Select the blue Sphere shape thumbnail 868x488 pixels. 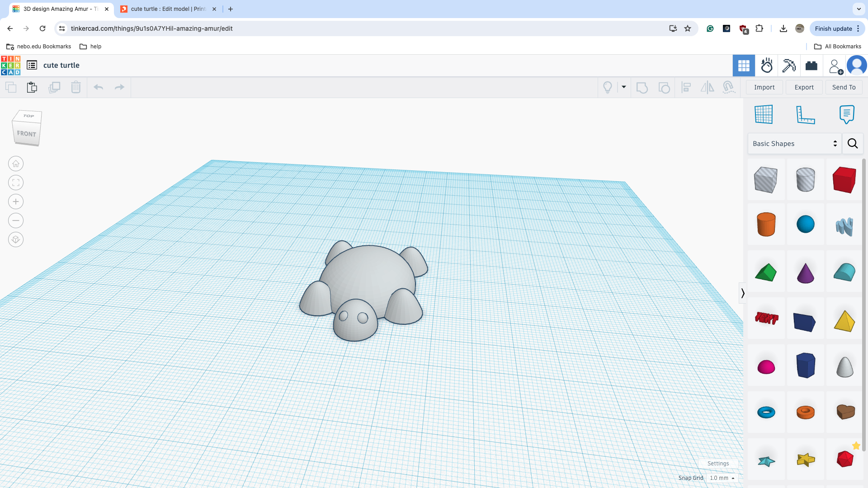pyautogui.click(x=805, y=224)
